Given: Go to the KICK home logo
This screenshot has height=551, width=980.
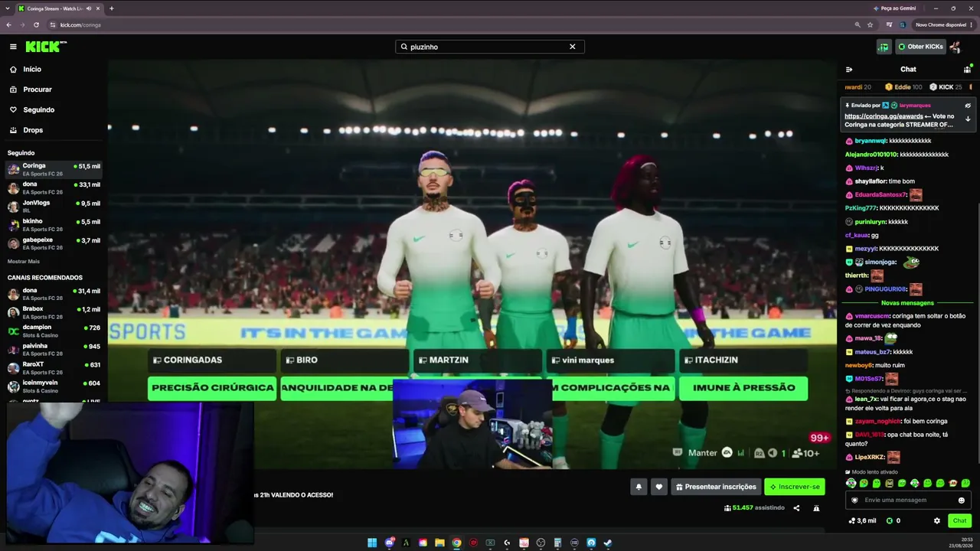Looking at the screenshot, I should [46, 47].
